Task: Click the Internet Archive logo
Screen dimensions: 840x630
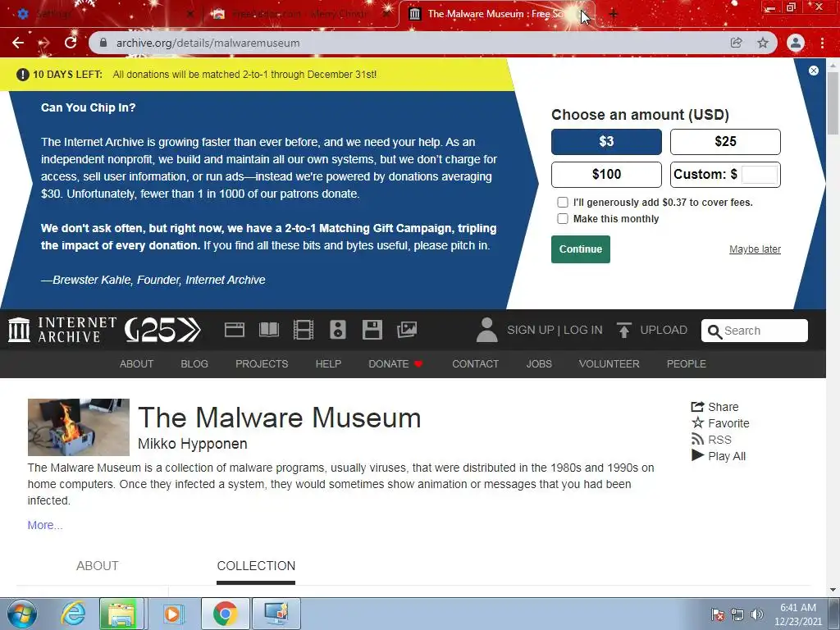Action: pyautogui.click(x=62, y=330)
